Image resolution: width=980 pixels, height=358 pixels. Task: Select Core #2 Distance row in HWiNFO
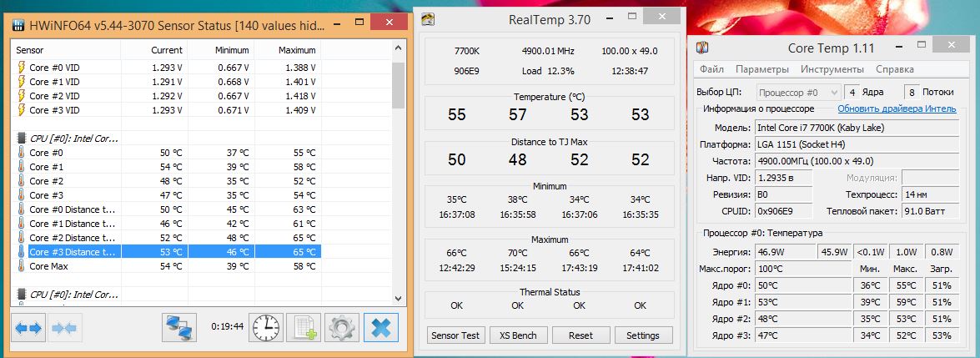click(167, 238)
